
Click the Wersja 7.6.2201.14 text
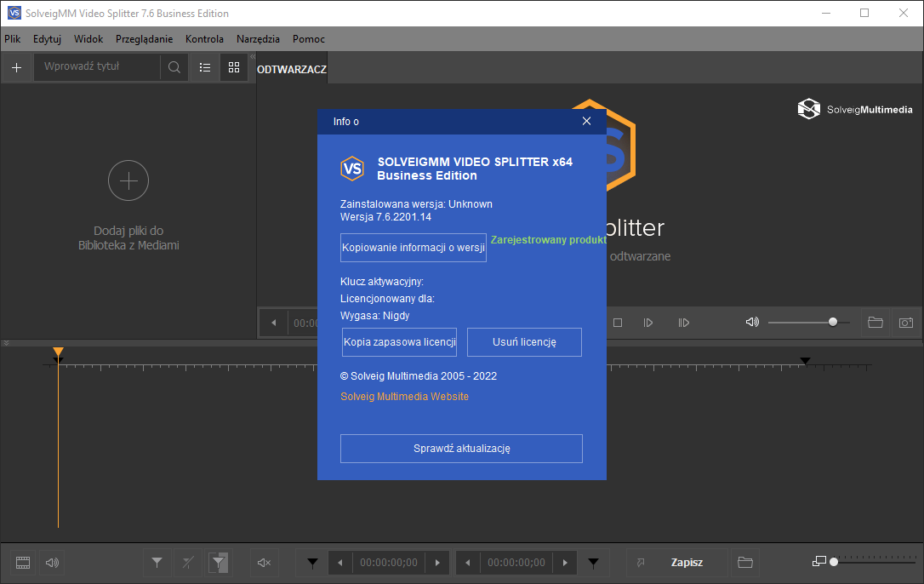point(386,217)
